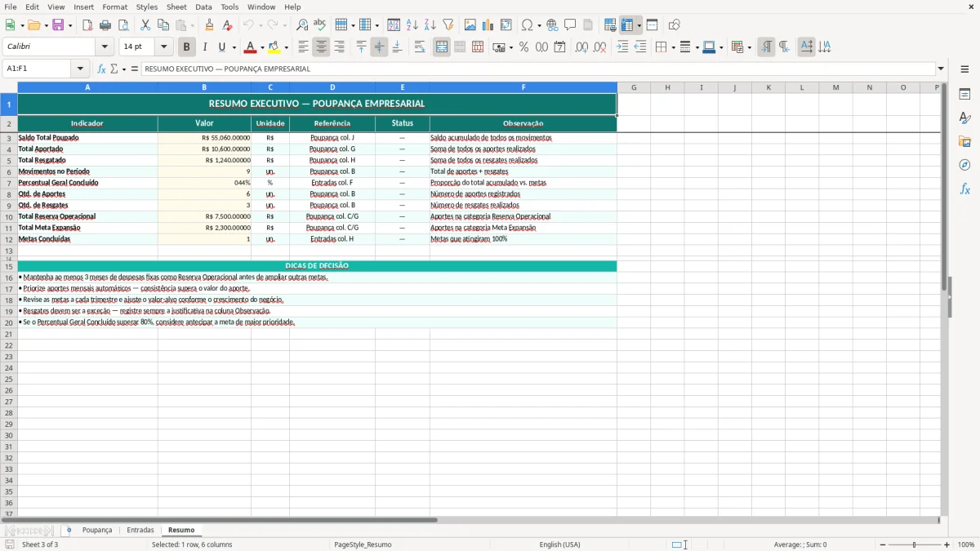
Task: Insert a chart via toolbar icon
Action: (x=488, y=25)
